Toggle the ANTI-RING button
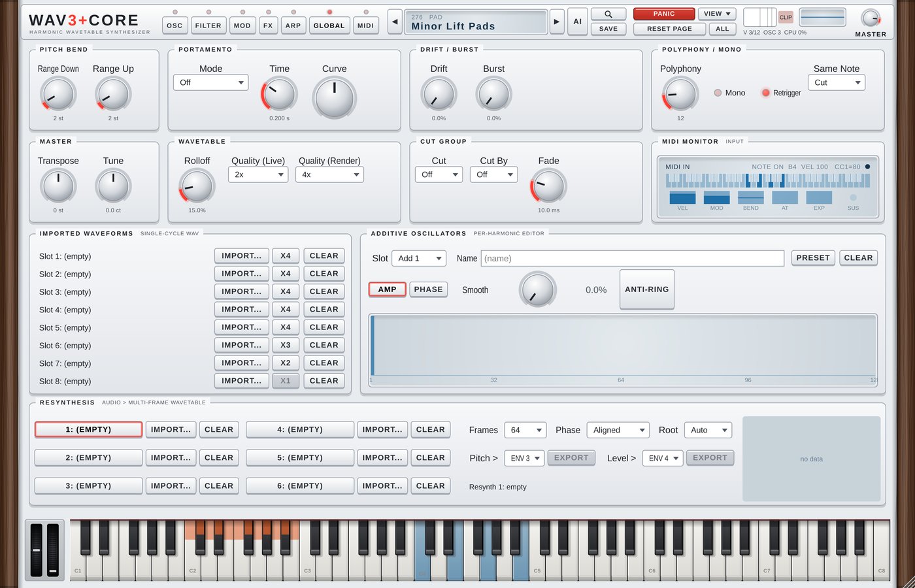The height and width of the screenshot is (588, 915). [647, 289]
